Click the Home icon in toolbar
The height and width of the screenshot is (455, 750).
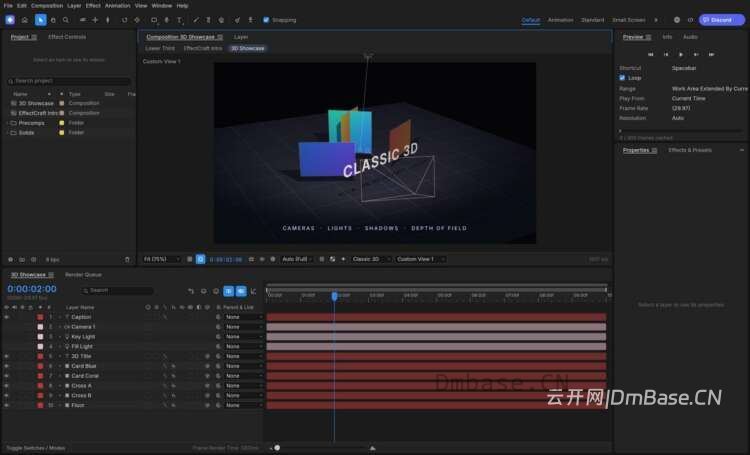pos(24,20)
